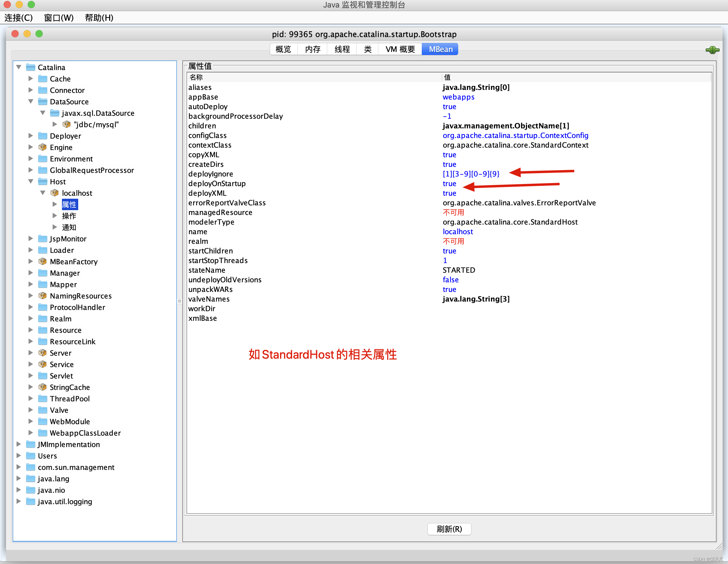Click the Server MBean icon

[x=42, y=353]
